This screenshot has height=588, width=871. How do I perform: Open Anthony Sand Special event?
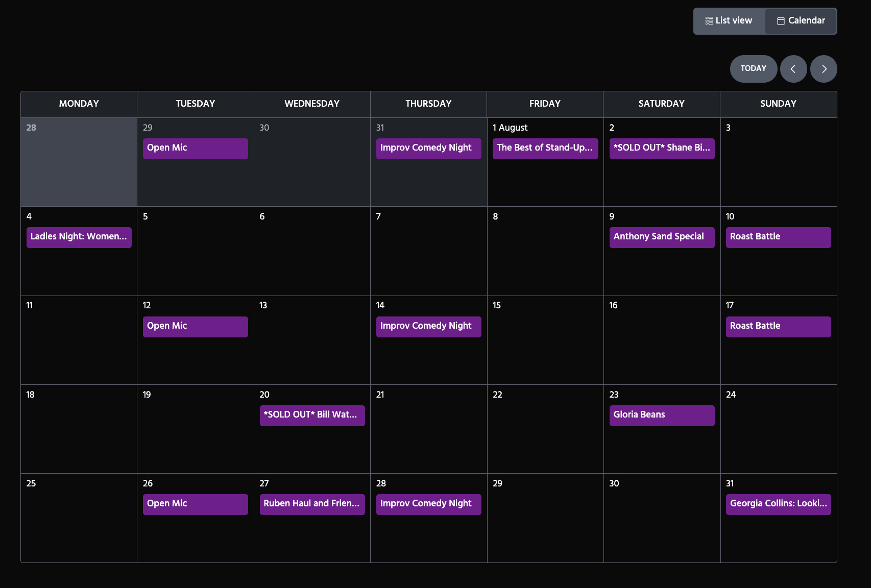click(662, 237)
